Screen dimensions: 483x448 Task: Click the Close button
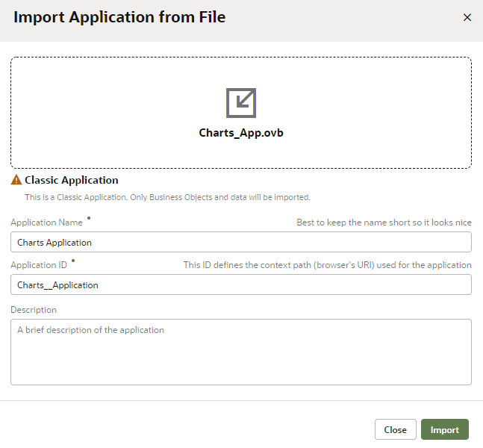[395, 429]
